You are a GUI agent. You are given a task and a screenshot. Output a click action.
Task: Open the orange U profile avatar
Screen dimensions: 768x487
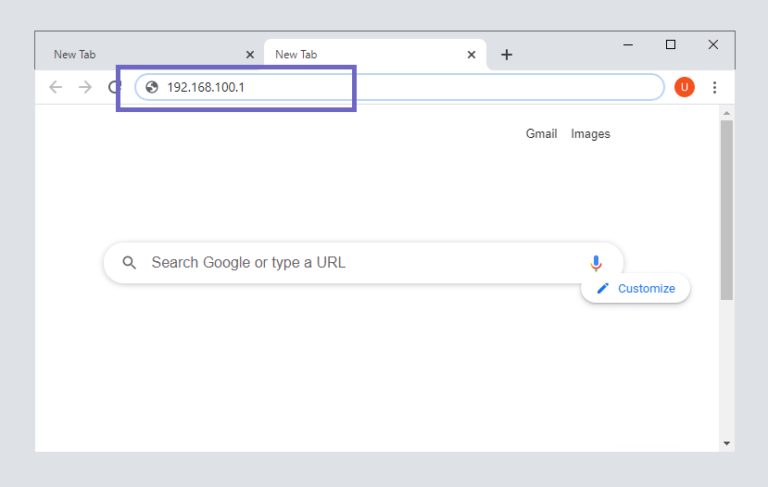coord(684,87)
